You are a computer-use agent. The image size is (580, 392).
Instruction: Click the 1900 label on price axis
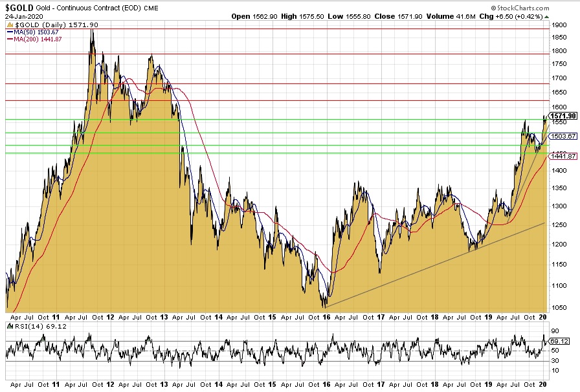point(559,23)
